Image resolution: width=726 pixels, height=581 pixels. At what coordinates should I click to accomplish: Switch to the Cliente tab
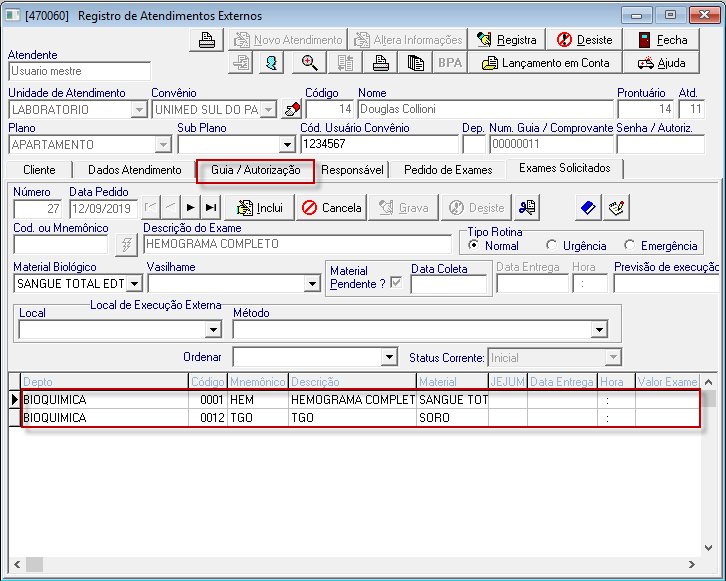click(x=39, y=170)
